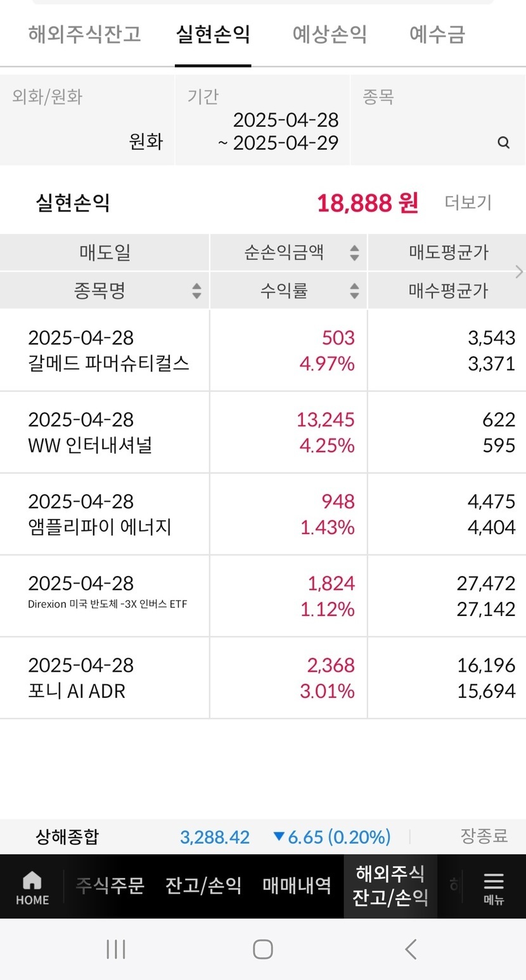
Task: Change the 기간 date range
Action: pos(262,121)
